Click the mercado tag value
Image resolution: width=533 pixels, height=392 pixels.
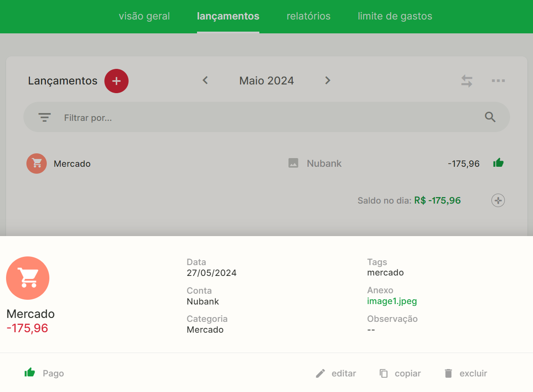pos(385,273)
